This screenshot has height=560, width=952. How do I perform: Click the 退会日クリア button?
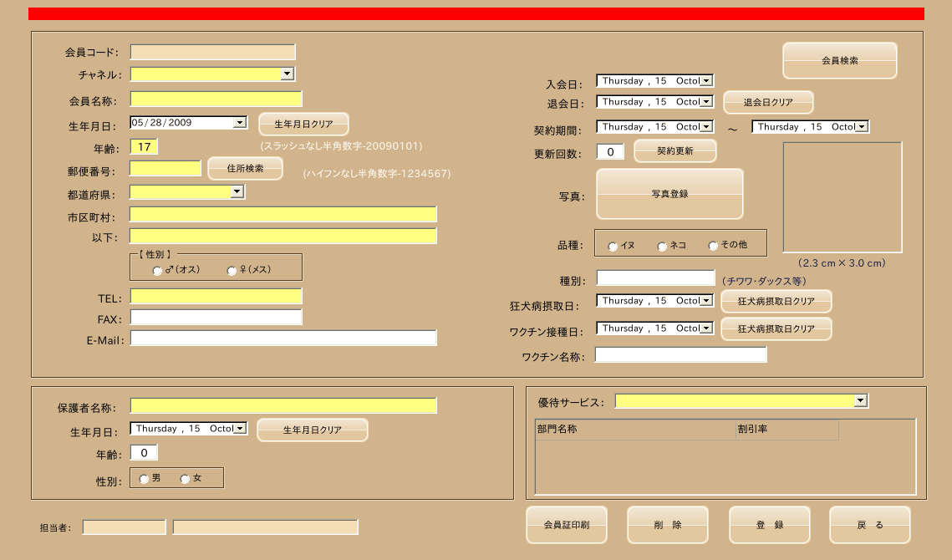click(x=768, y=102)
